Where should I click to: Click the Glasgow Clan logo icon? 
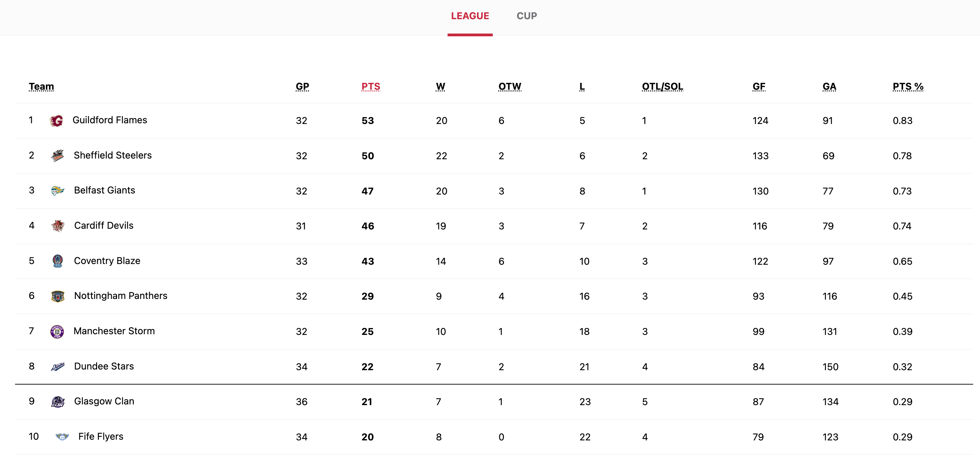[58, 402]
